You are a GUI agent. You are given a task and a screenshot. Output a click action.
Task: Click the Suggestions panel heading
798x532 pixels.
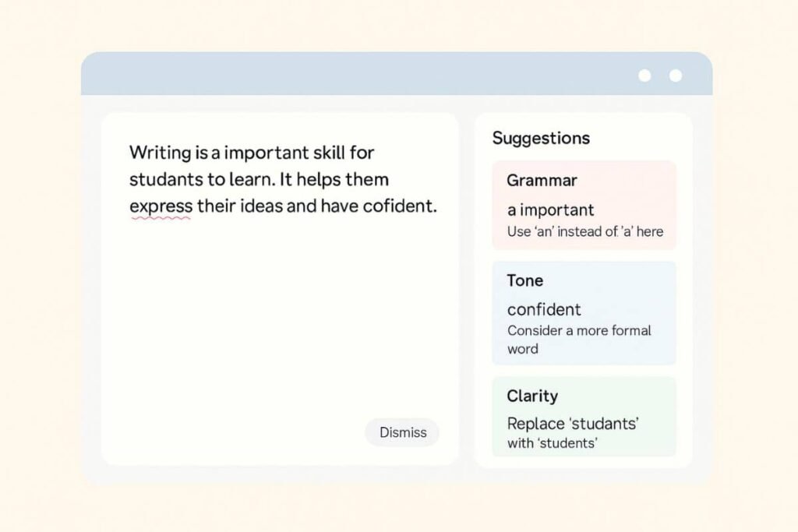click(541, 139)
